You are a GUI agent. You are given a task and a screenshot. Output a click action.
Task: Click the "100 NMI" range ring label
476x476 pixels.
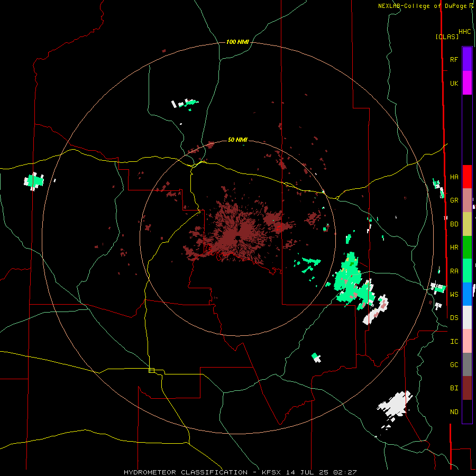[237, 42]
